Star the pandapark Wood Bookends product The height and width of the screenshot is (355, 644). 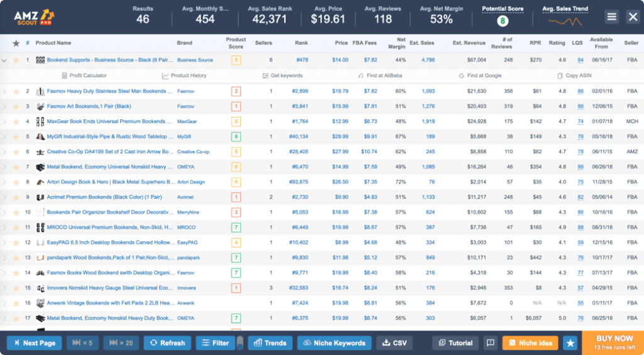coord(16,258)
